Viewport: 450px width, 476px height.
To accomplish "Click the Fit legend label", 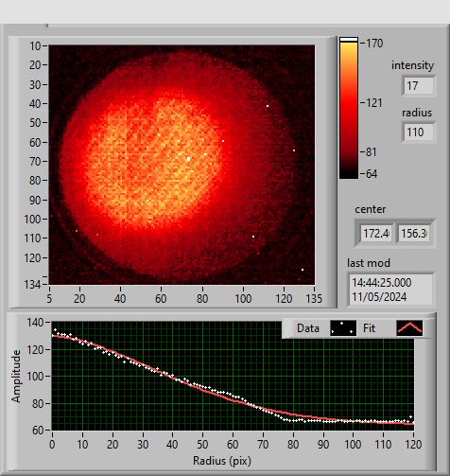I will click(369, 328).
